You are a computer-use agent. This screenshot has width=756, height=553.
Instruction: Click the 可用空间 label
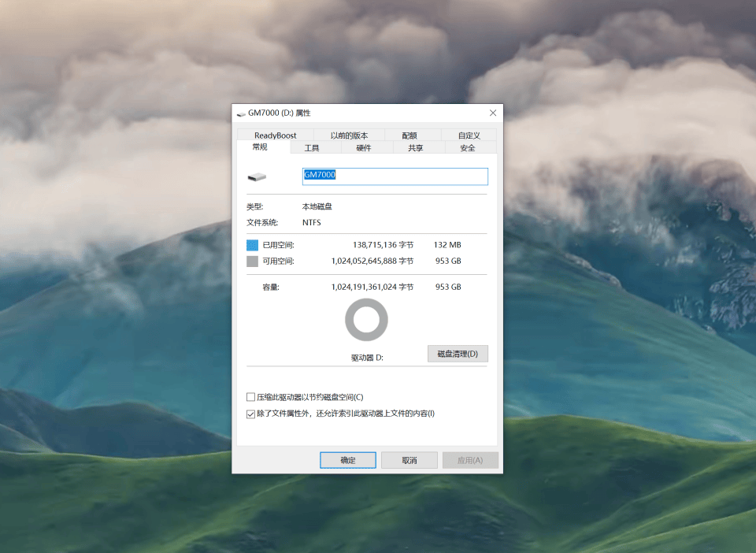278,262
